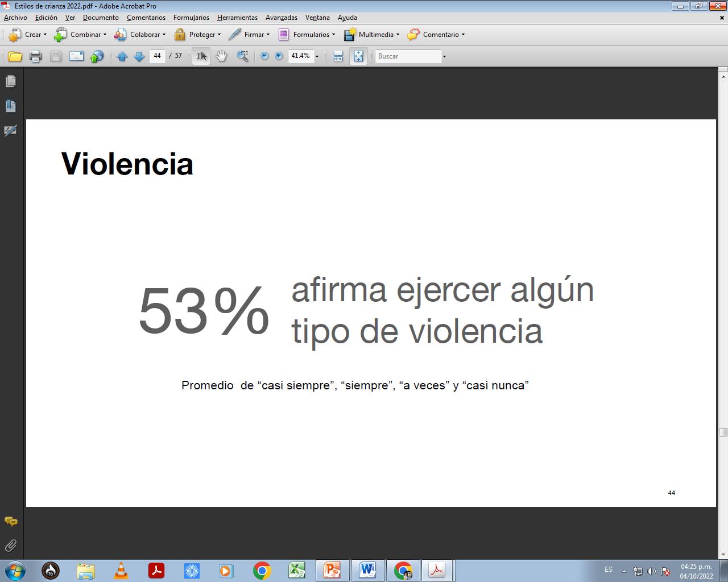Screen dimensions: 728x582
Task: Click the Violencia heading text
Action: 127,164
